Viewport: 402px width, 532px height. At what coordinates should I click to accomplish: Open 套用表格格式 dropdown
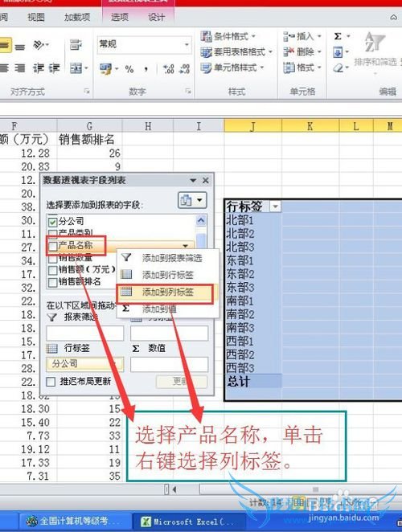(236, 52)
